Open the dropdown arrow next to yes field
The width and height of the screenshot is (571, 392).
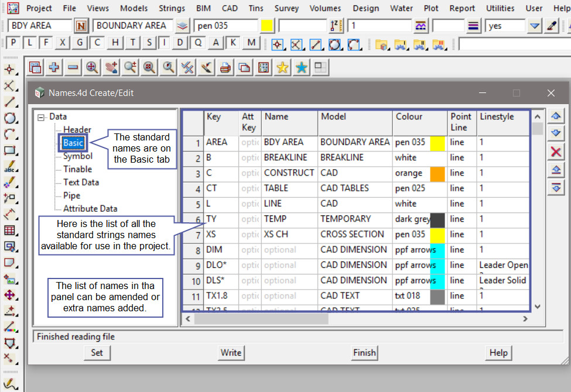(535, 26)
